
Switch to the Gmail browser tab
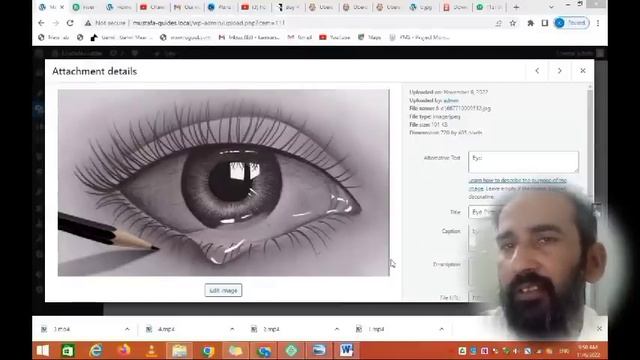[187, 7]
